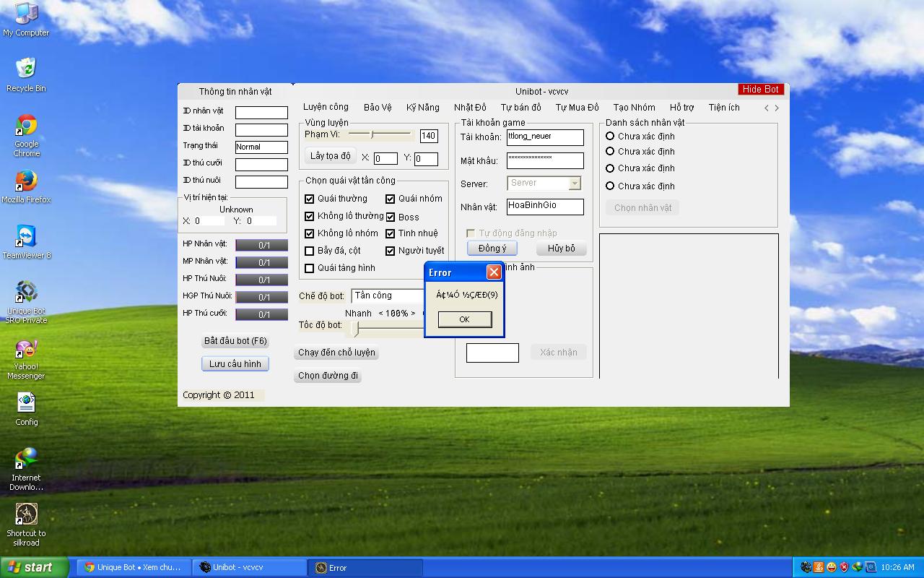Viewport: 924px width, 578px height.
Task: Click the HP Nhân vật 0/1 bar
Action: click(x=262, y=245)
